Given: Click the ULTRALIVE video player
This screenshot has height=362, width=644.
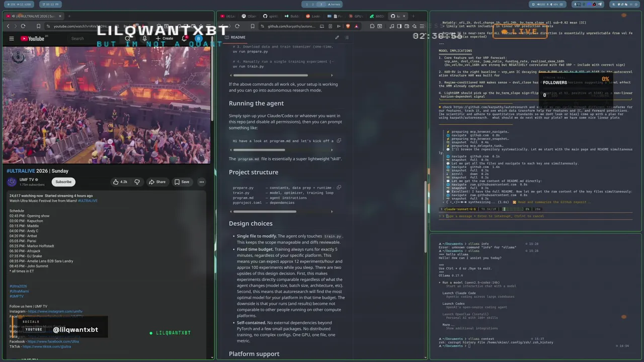Looking at the screenshot, I should [106, 105].
